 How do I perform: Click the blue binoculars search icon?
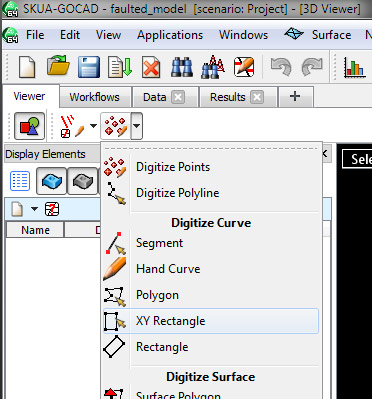tap(182, 67)
